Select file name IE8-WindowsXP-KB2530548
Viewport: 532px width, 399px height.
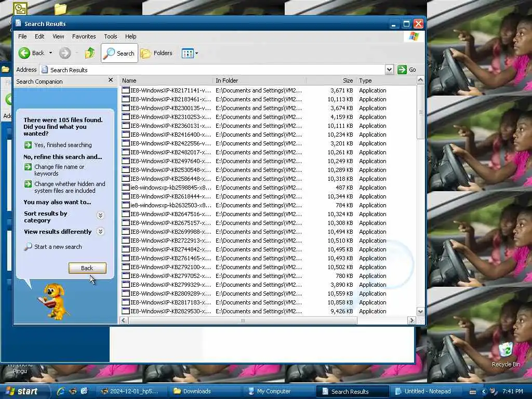(x=170, y=170)
